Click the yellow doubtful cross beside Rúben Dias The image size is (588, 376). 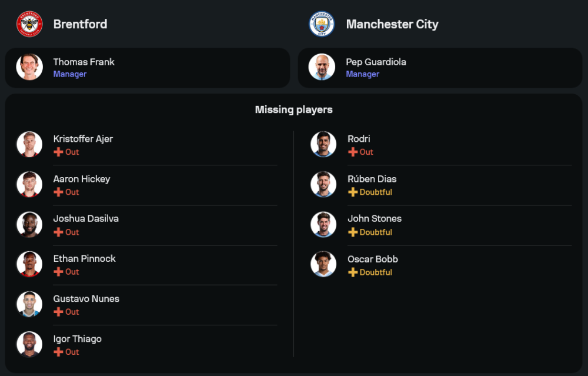[353, 192]
